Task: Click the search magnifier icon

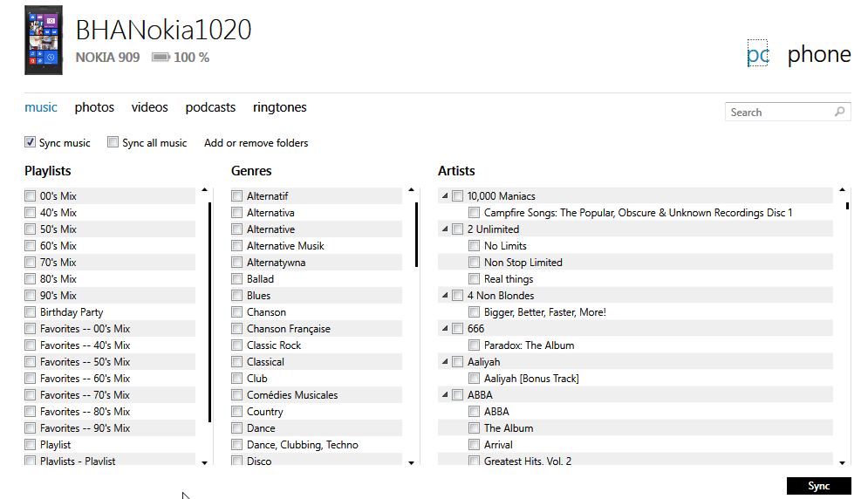Action: pyautogui.click(x=839, y=112)
